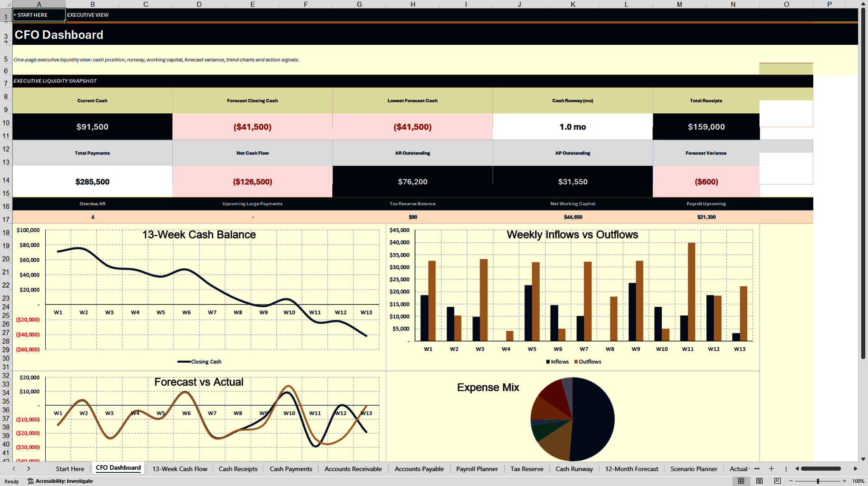Select the Net Working Capital value $44,650
This screenshot has width=868, height=486.
573,217
